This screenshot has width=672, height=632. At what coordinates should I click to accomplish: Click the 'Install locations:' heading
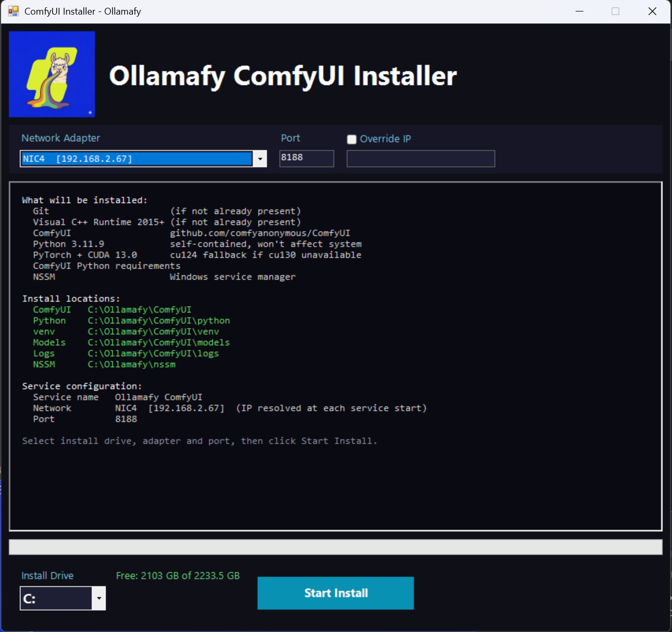(x=71, y=299)
